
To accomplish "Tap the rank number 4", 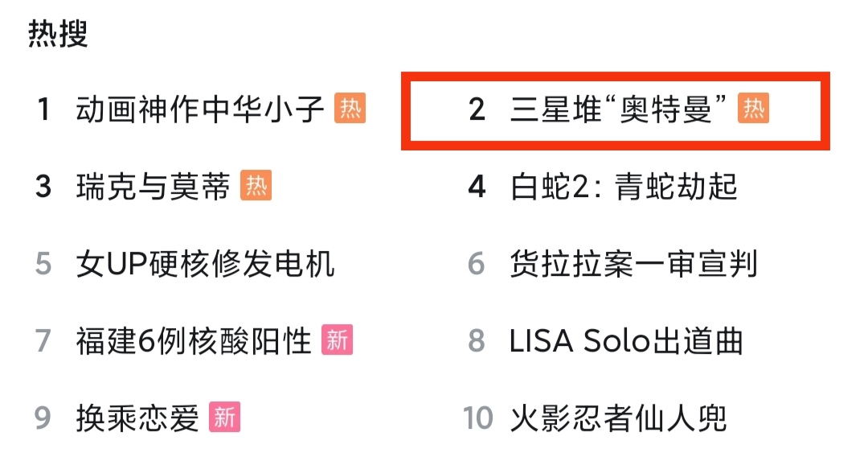I will 477,187.
